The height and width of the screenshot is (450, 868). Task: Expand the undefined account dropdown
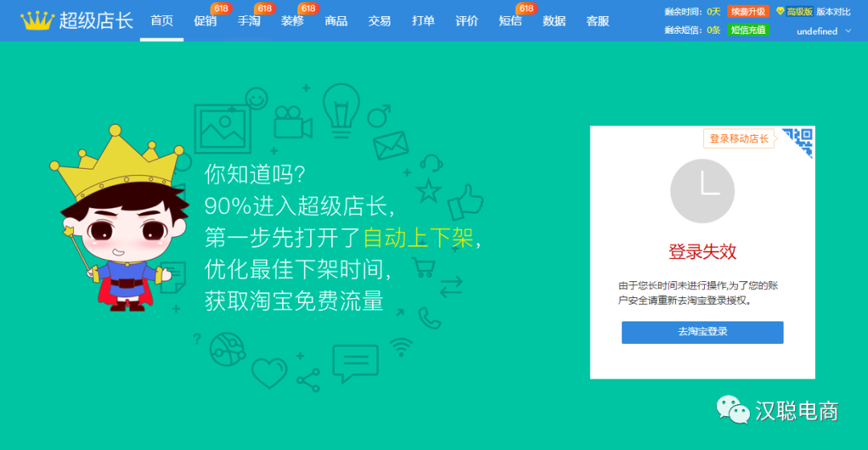[x=824, y=31]
